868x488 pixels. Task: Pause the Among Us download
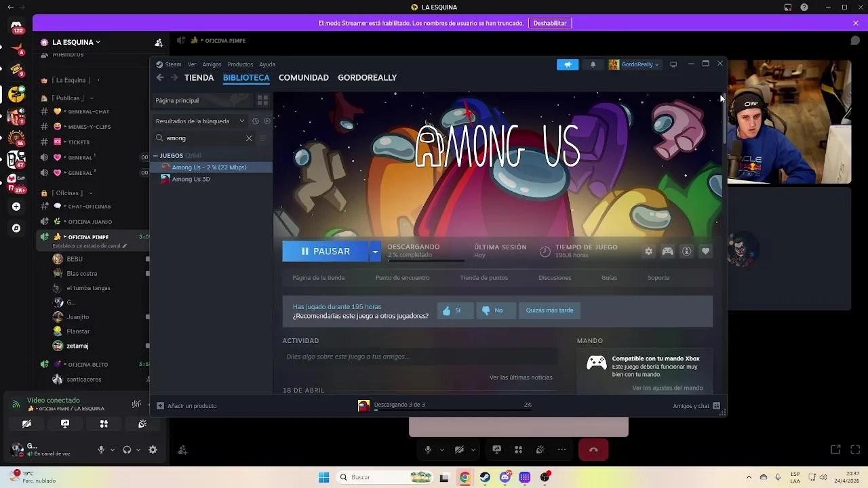click(325, 251)
